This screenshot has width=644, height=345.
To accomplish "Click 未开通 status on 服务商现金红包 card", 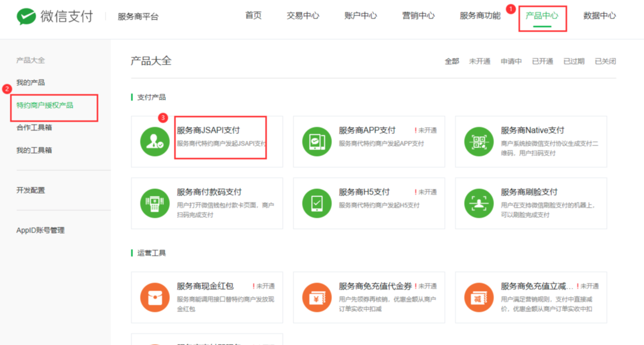I will point(264,286).
